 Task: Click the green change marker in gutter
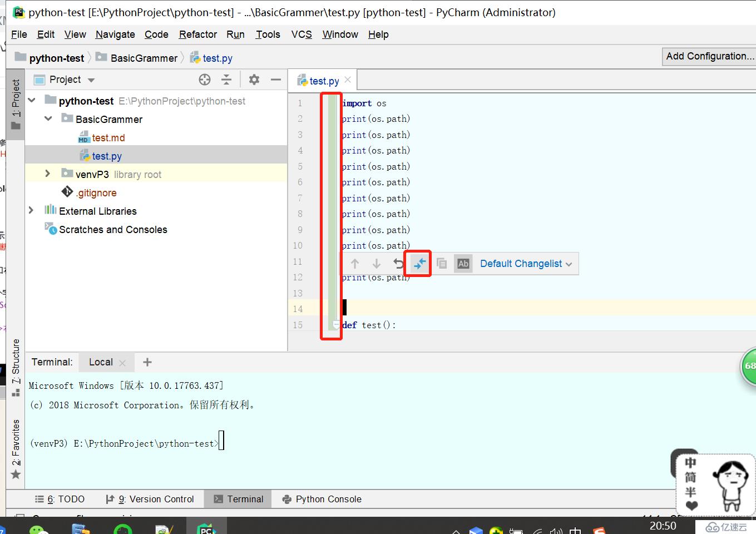(x=333, y=211)
